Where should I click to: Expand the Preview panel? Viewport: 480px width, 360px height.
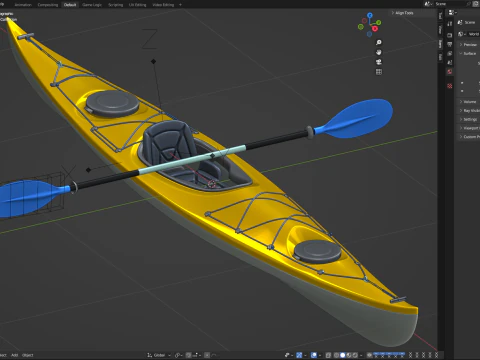click(468, 44)
